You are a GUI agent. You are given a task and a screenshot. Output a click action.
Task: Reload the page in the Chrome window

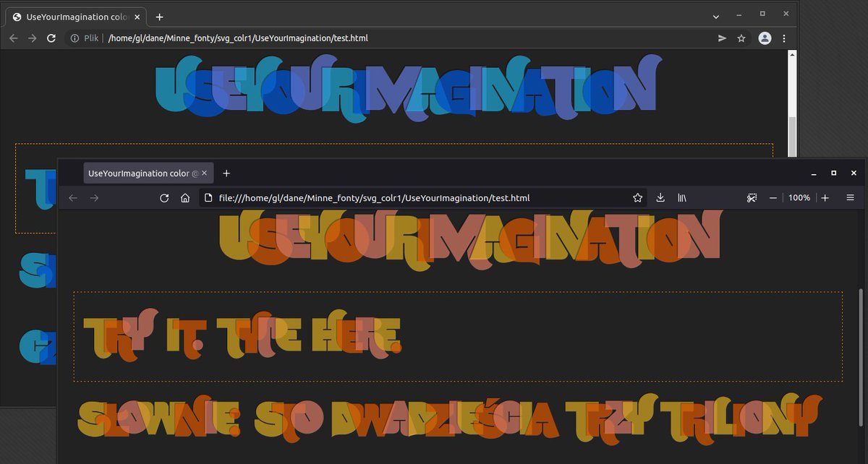coord(51,38)
